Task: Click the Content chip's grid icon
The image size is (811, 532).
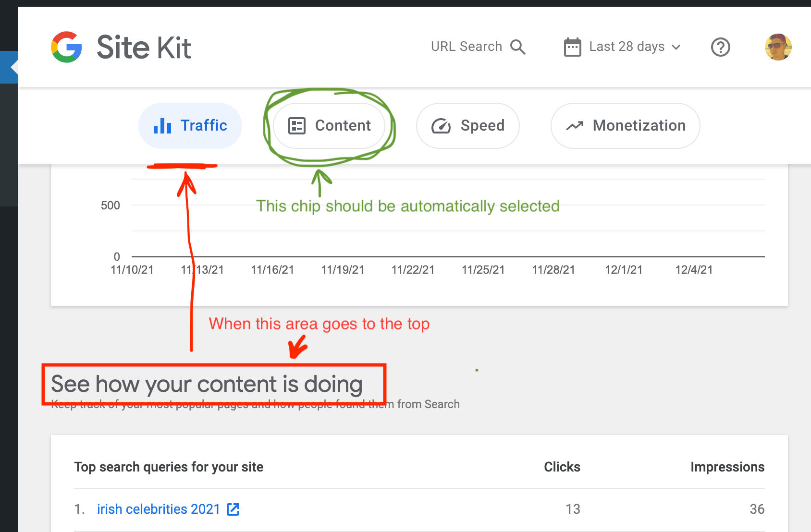Action: [296, 125]
